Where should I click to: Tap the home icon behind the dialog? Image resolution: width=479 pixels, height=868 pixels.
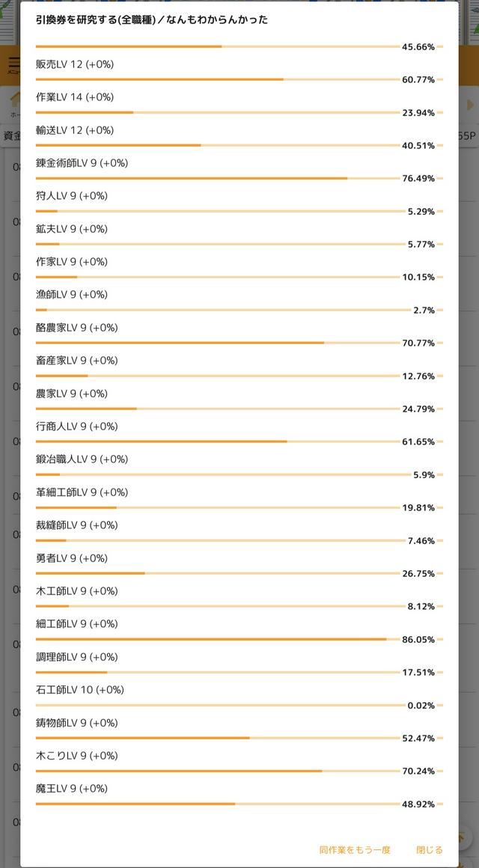pos(13,101)
